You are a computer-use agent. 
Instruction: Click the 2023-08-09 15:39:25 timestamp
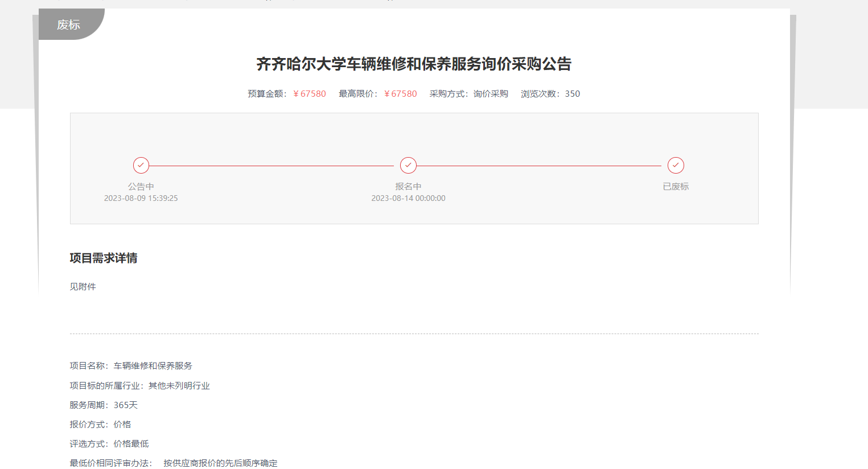pyautogui.click(x=141, y=198)
